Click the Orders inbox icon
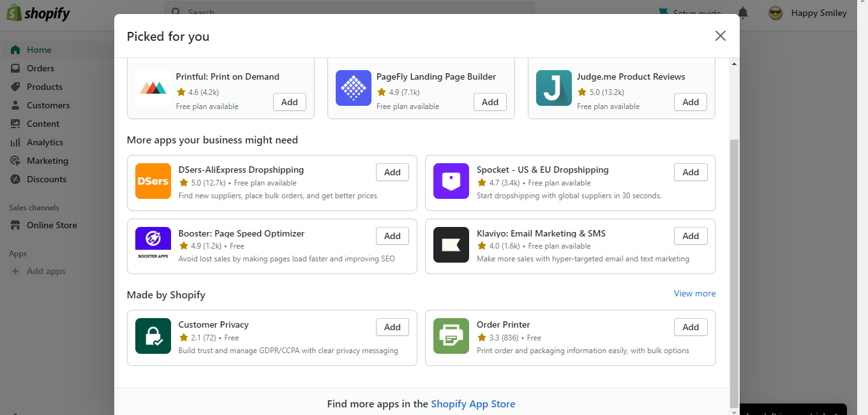This screenshot has width=868, height=415. point(15,68)
